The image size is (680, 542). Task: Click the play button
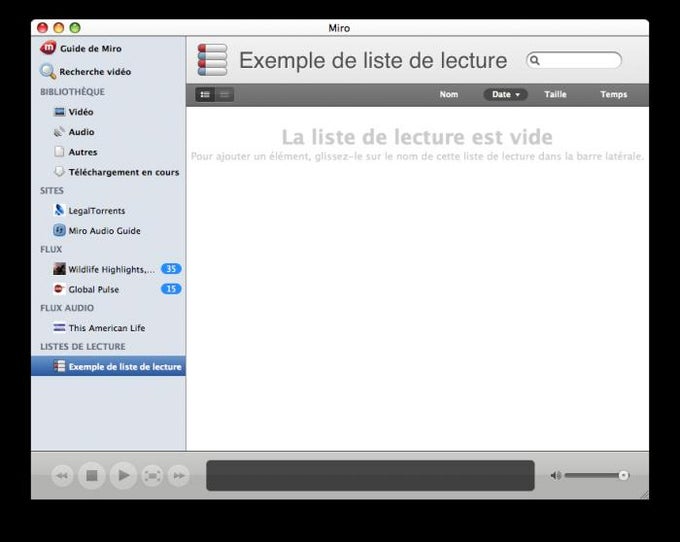(x=124, y=476)
